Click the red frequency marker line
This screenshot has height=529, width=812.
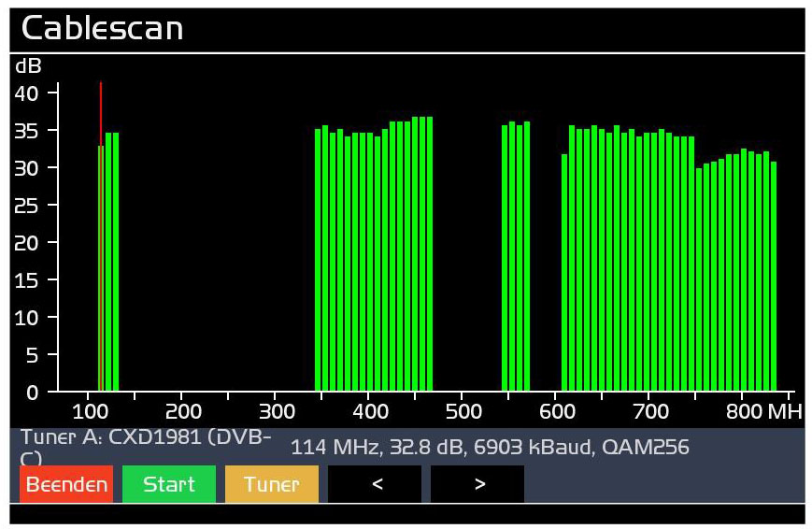pyautogui.click(x=101, y=112)
